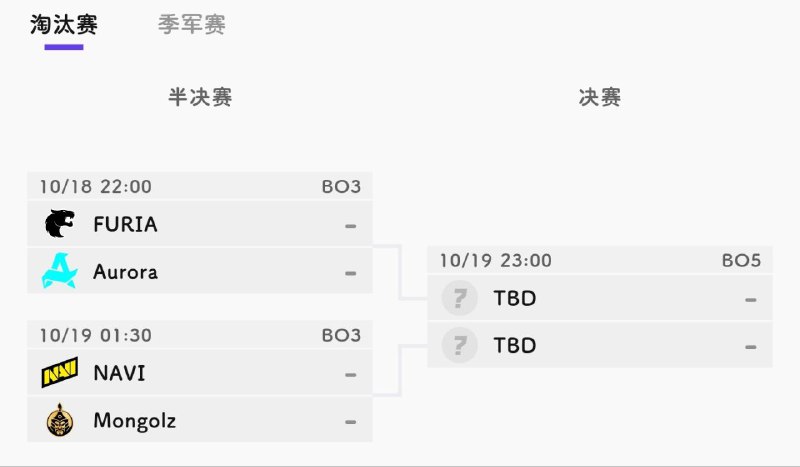Image resolution: width=800 pixels, height=467 pixels.
Task: Click the Aurora team logo
Action: coord(60,271)
